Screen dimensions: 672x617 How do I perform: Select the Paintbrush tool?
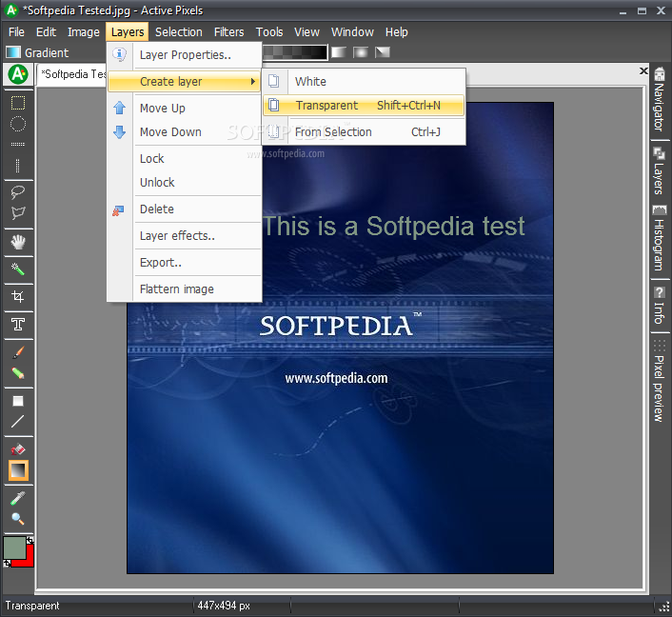pos(18,352)
